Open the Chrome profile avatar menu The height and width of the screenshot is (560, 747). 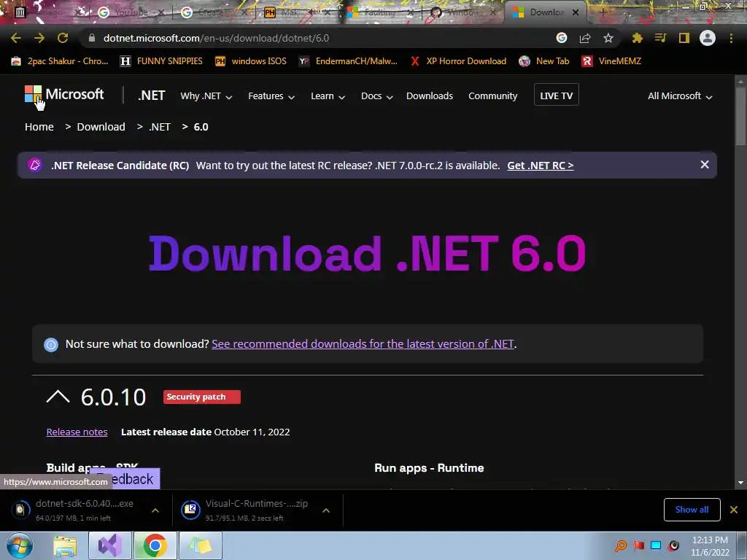[708, 38]
